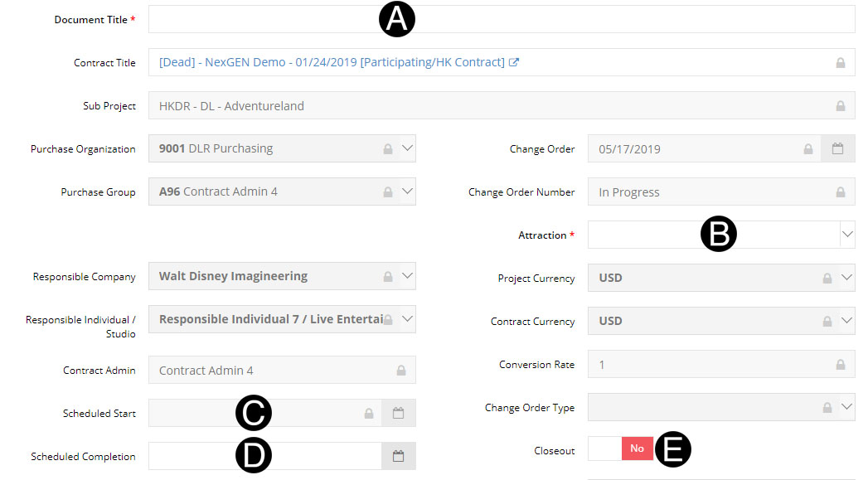Expand the Responsible Company dropdown

407,276
